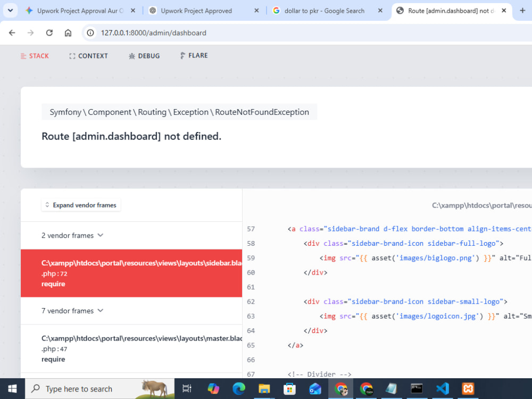Image resolution: width=532 pixels, height=399 pixels.
Task: Click the Expand vendor frames button
Action: pyautogui.click(x=81, y=205)
